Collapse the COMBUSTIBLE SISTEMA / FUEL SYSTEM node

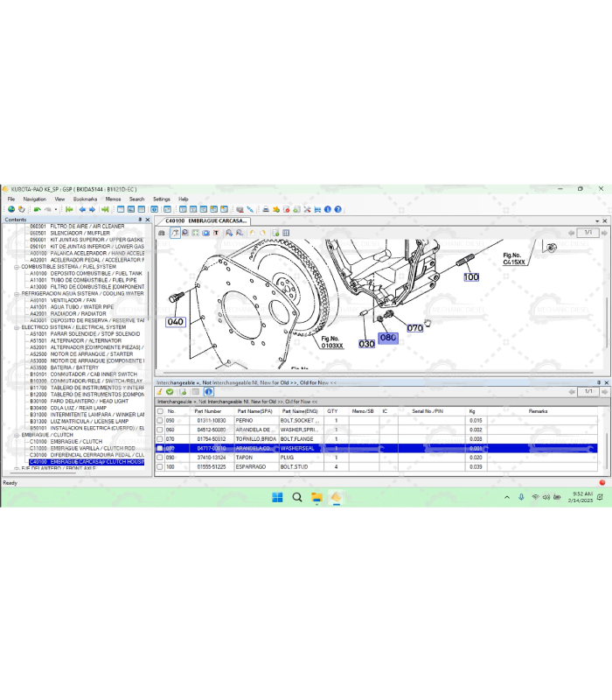coord(17,267)
